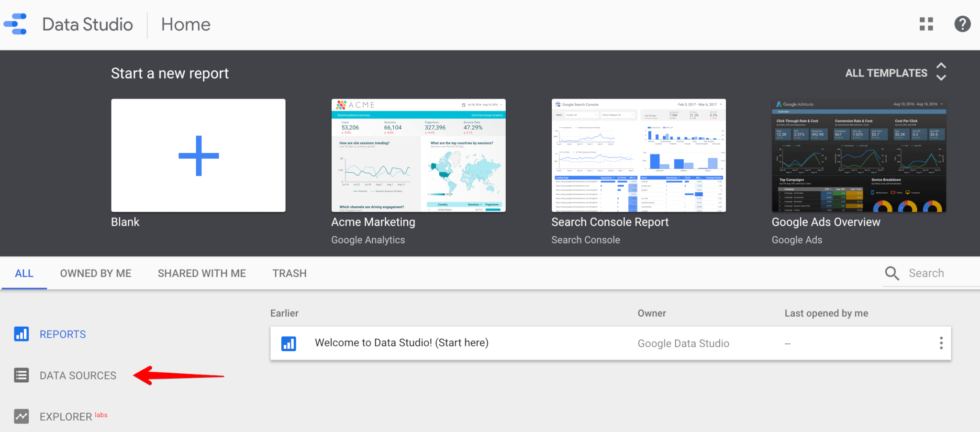This screenshot has height=432, width=980.
Task: Select REPORTS in the sidebar
Action: 63,334
